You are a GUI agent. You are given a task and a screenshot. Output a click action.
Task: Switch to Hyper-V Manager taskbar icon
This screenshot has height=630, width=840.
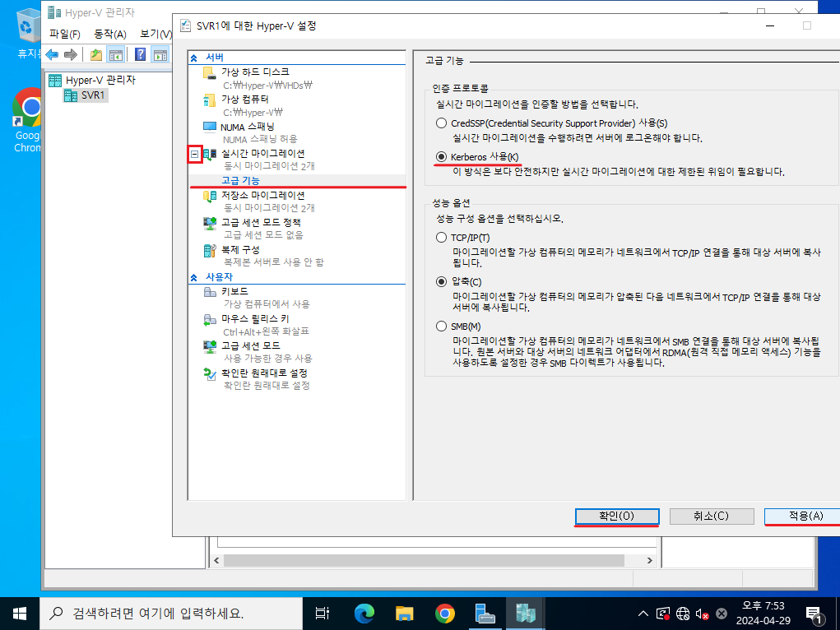coord(526,614)
